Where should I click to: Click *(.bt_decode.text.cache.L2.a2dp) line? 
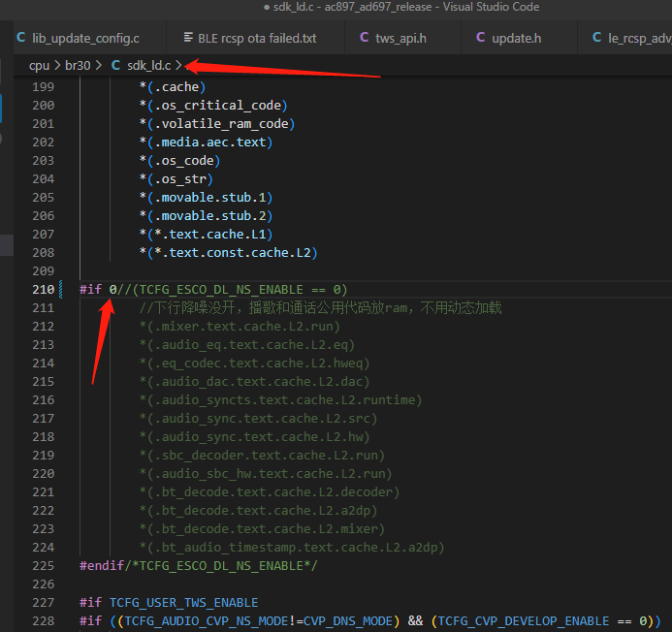pos(258,511)
